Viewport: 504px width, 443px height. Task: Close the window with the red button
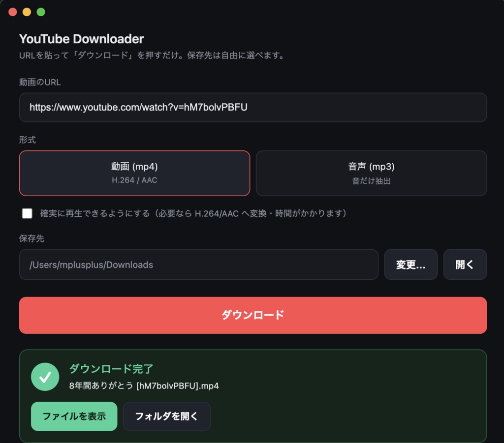tap(13, 12)
